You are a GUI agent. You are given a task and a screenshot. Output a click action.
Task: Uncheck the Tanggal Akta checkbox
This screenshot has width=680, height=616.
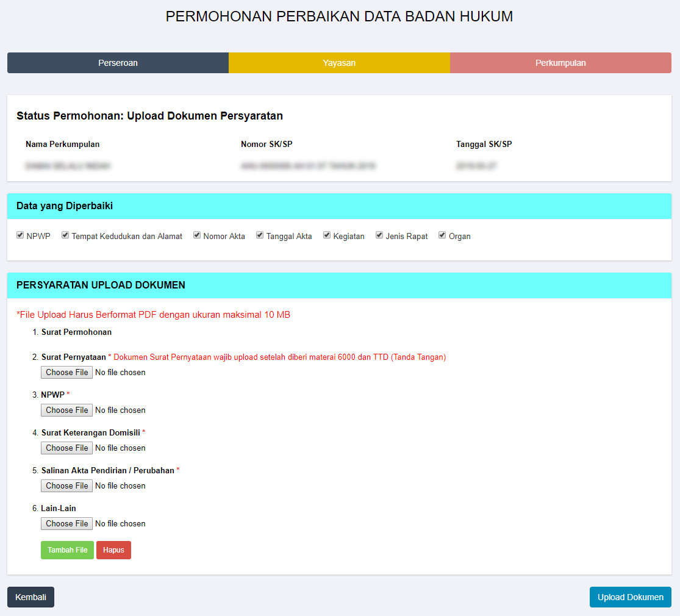[x=260, y=235]
